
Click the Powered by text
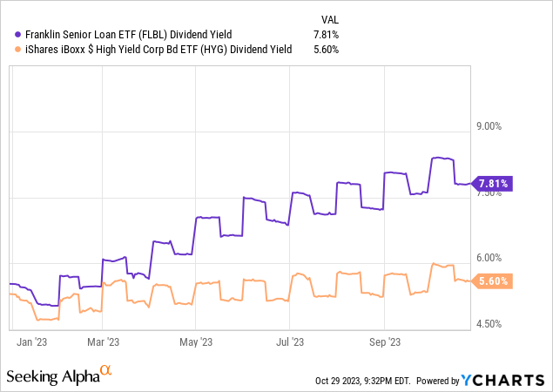438,381
